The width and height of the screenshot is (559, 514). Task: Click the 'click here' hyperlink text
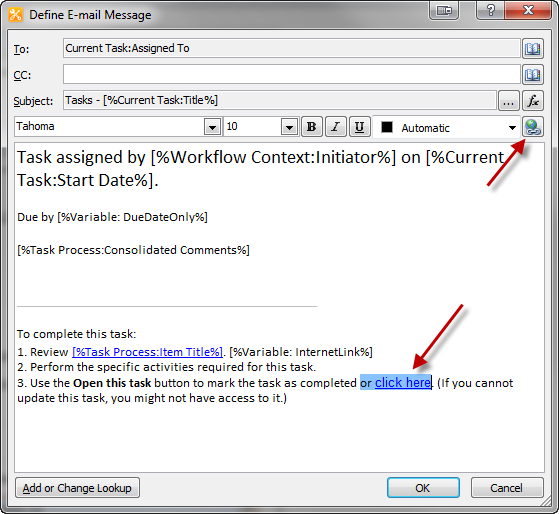[403, 383]
